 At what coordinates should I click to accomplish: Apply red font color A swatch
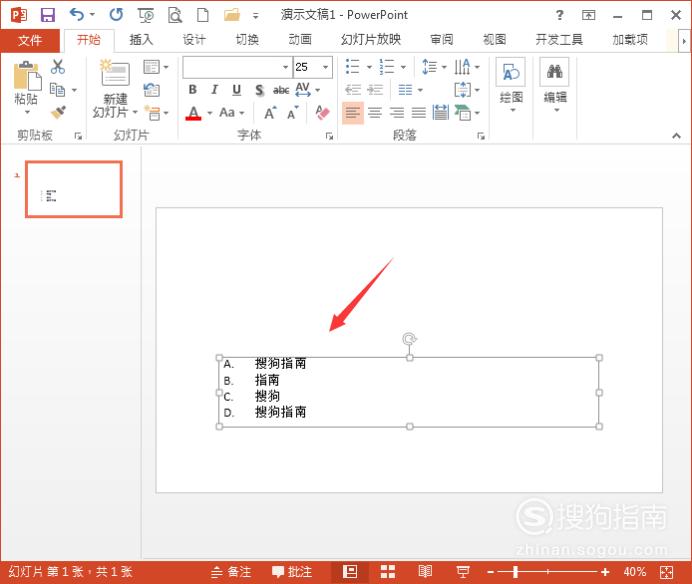(x=194, y=113)
